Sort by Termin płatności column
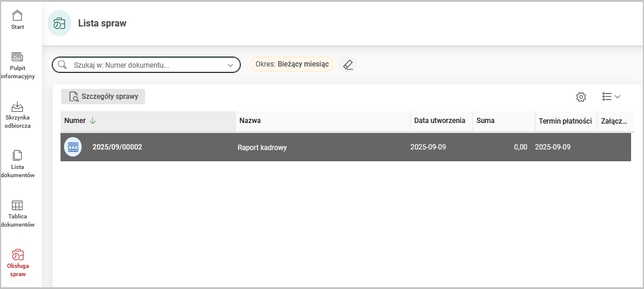 pos(565,121)
